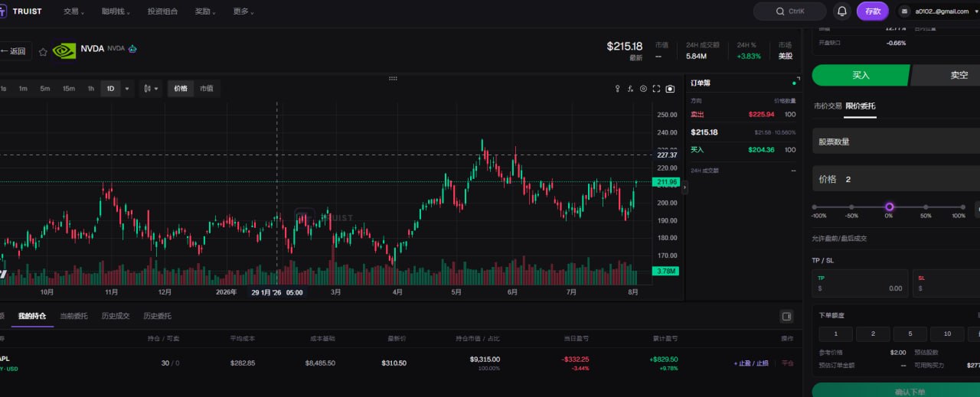This screenshot has height=397, width=980.
Task: Click the purple 0% slider handle
Action: 889,207
